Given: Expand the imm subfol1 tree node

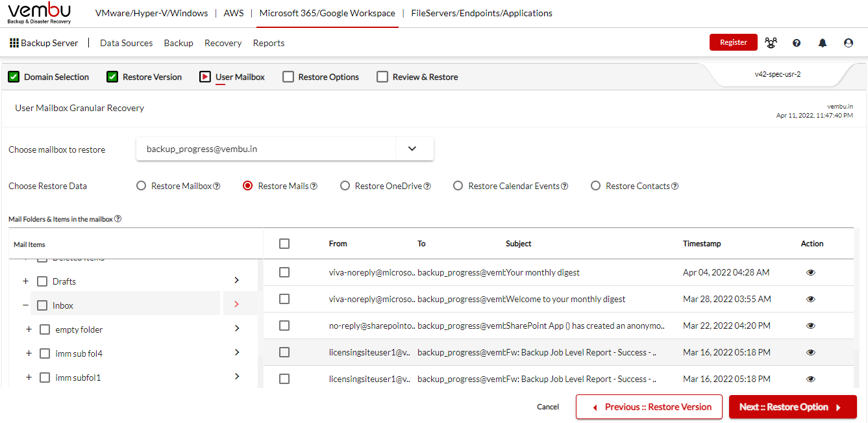Looking at the screenshot, I should pyautogui.click(x=29, y=378).
